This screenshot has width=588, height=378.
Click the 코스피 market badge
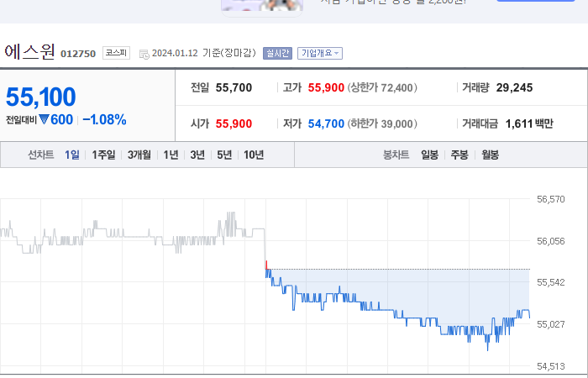116,53
